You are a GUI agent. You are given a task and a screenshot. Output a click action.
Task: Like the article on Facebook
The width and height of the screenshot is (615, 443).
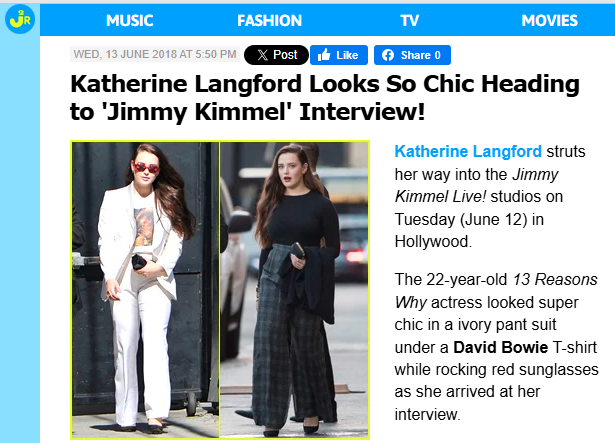point(339,55)
